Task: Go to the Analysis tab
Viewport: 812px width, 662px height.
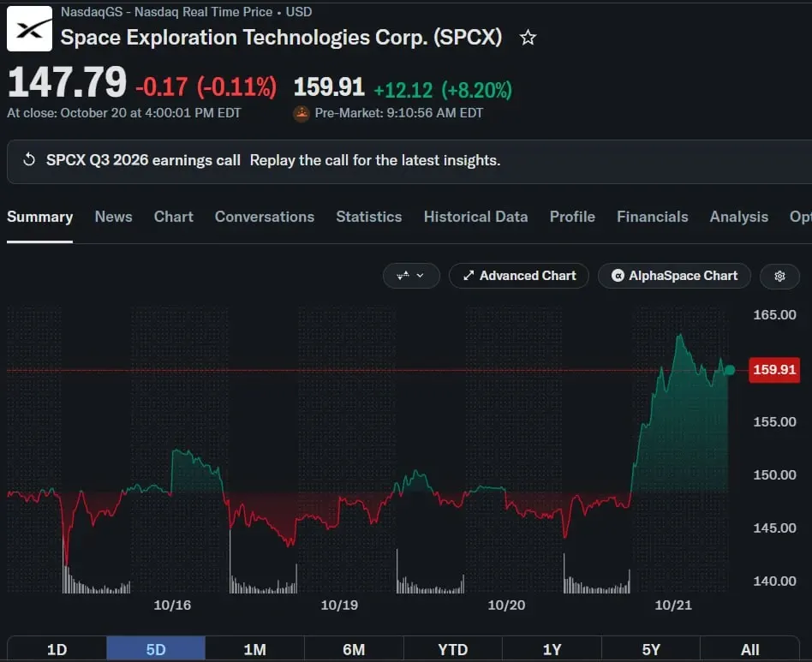Action: (739, 217)
